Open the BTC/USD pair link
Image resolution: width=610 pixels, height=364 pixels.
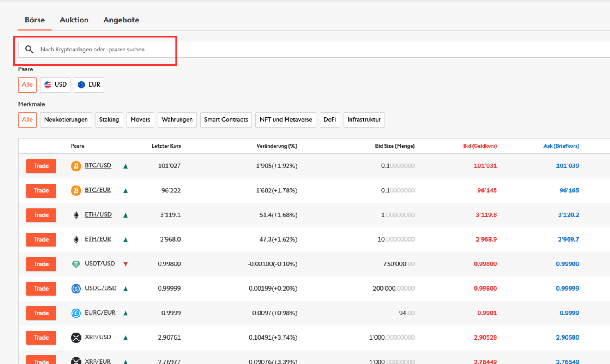point(98,166)
